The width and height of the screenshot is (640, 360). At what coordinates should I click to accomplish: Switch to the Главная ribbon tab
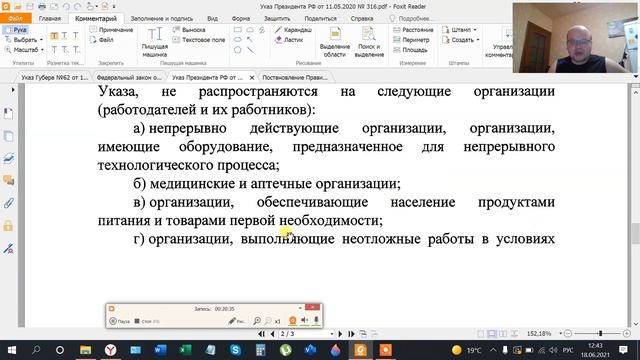[50, 18]
